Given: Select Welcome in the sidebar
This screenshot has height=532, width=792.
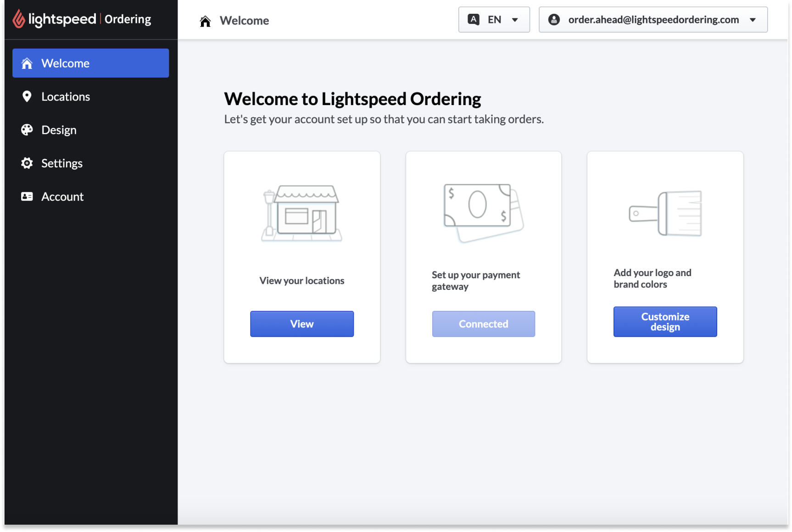Looking at the screenshot, I should tap(91, 63).
